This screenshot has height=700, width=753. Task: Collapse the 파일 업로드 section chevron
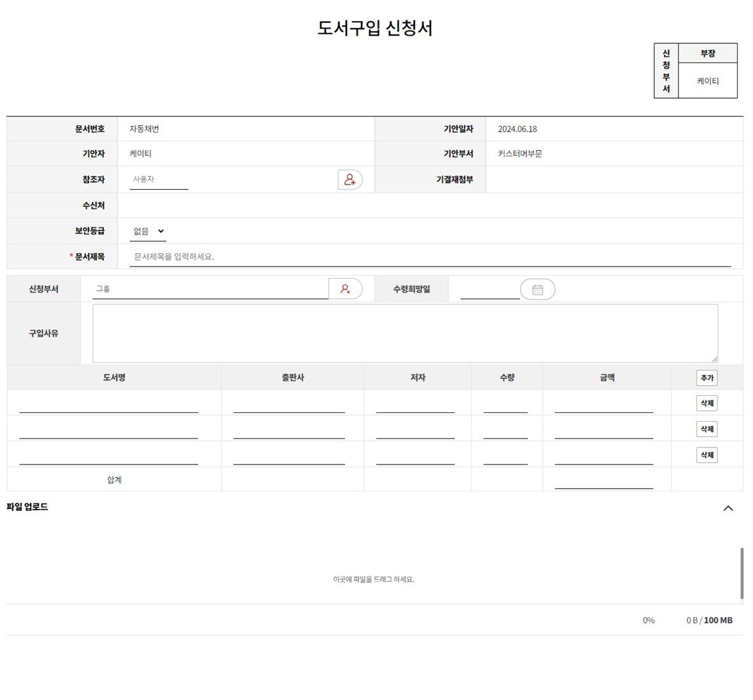(x=728, y=508)
